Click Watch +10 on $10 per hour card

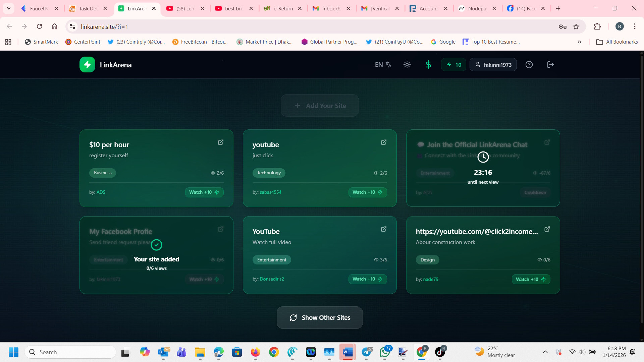[x=204, y=192]
